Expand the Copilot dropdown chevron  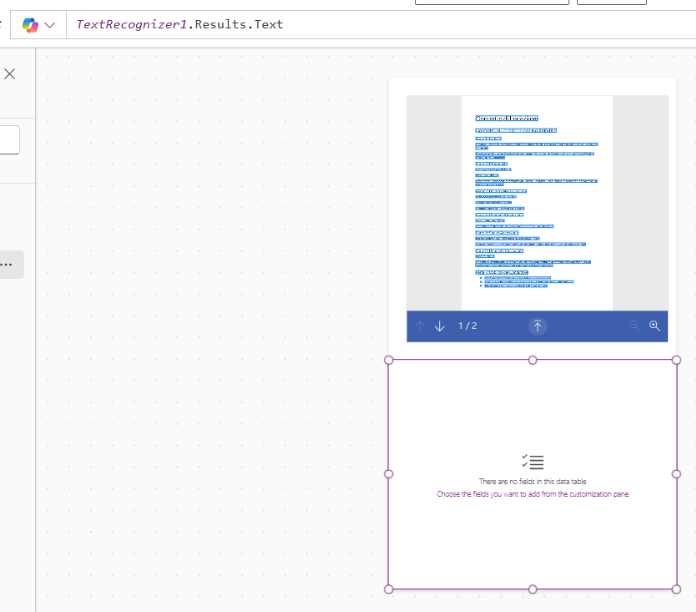coord(50,24)
